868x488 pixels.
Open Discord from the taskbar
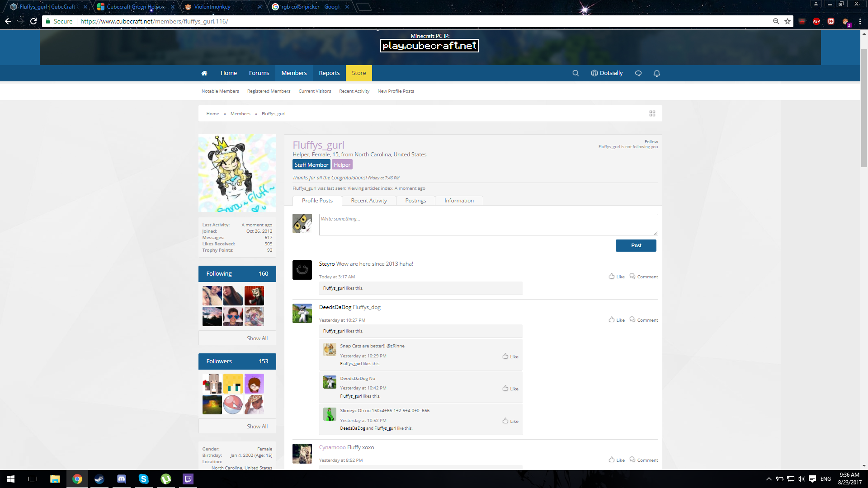122,479
